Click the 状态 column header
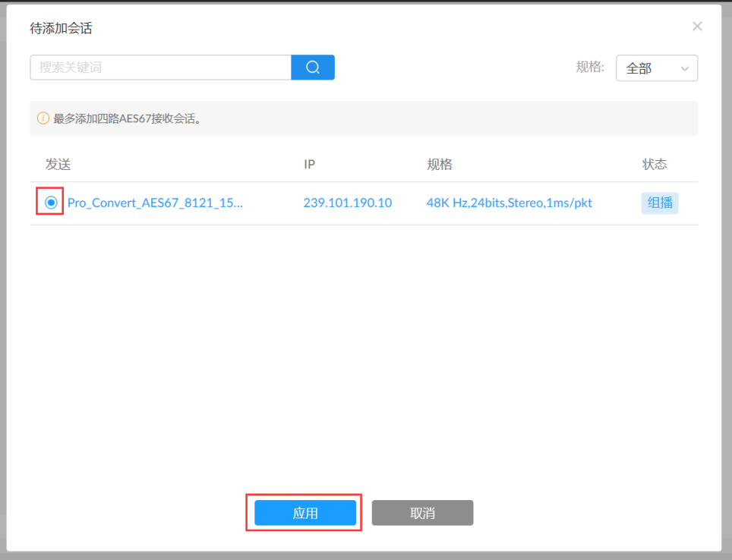 point(655,165)
